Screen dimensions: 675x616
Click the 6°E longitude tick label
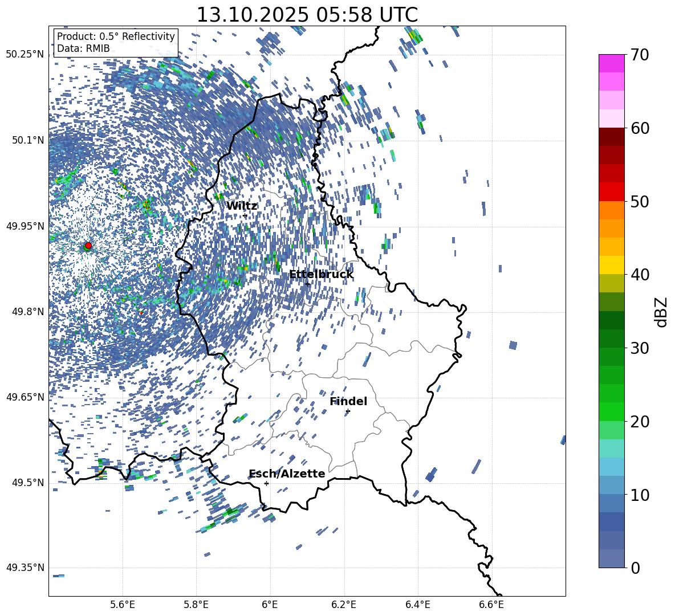pyautogui.click(x=270, y=605)
